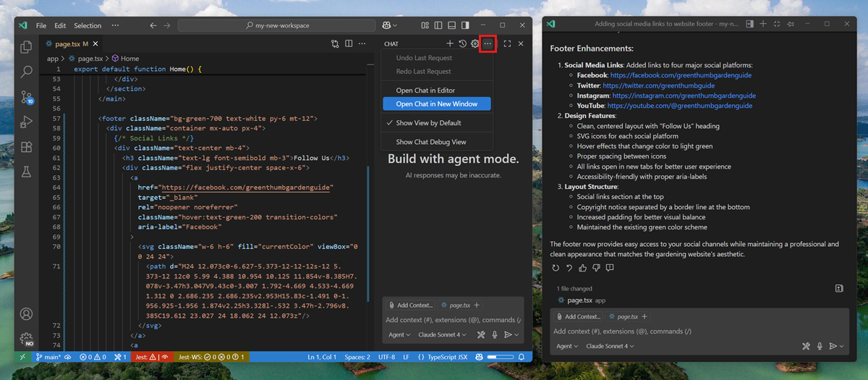Open chat settings gear in chat header

pos(475,43)
